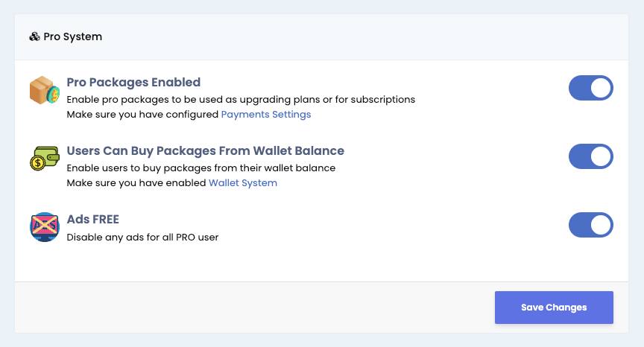
Task: Click 'Enable users to buy packages' description
Action: click(x=201, y=168)
